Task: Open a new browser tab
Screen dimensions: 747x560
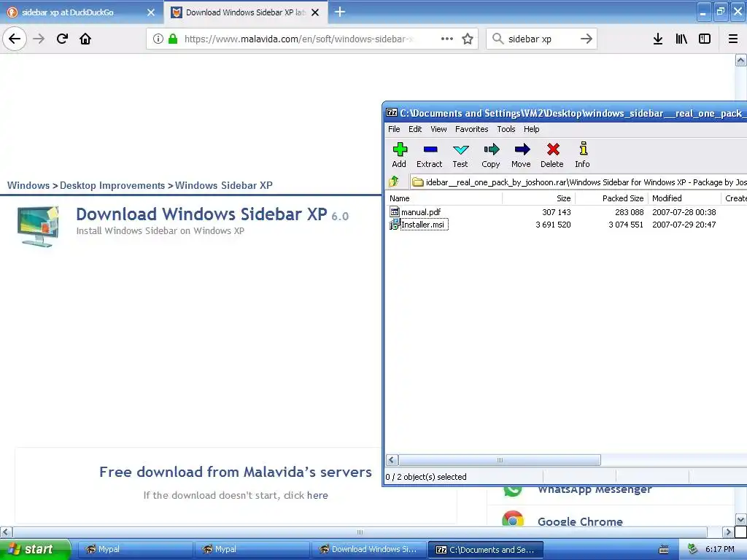Action: [x=340, y=12]
